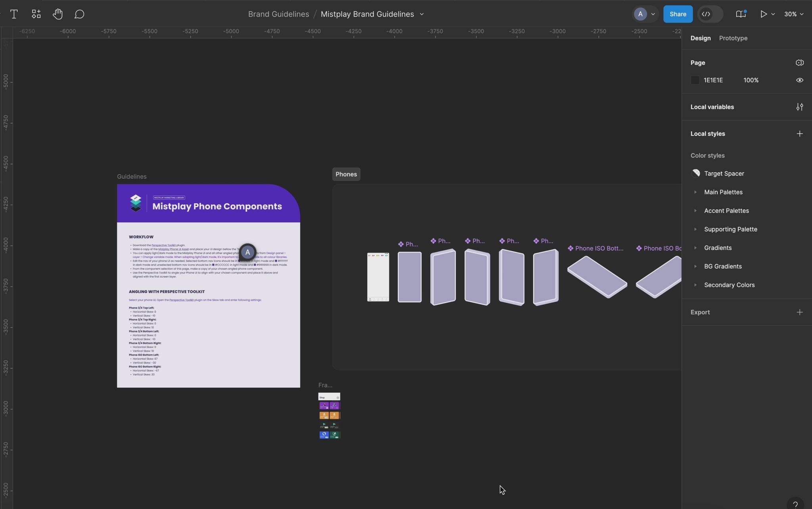812x509 pixels.
Task: Edit the 1E1E1E hex value
Action: coord(713,80)
